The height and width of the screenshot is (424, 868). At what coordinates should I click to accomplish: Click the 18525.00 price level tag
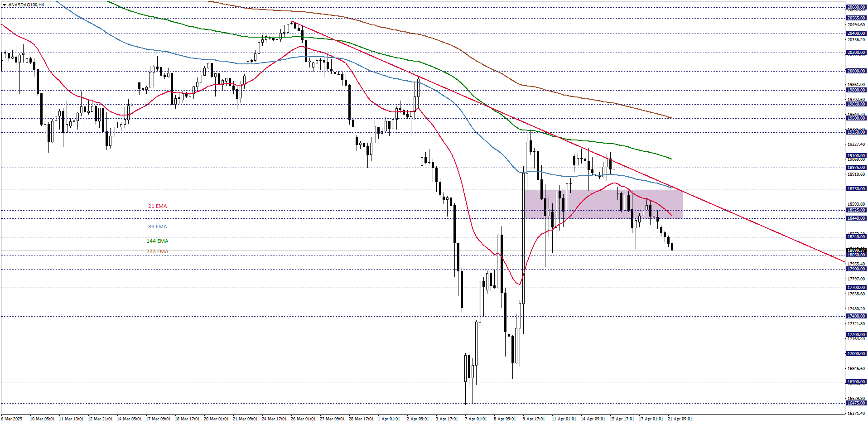click(x=856, y=210)
